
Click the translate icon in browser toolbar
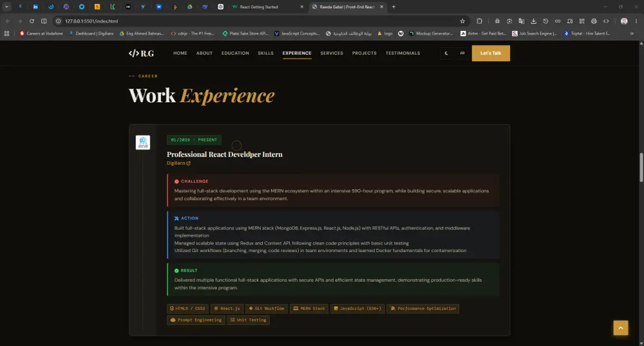521,21
